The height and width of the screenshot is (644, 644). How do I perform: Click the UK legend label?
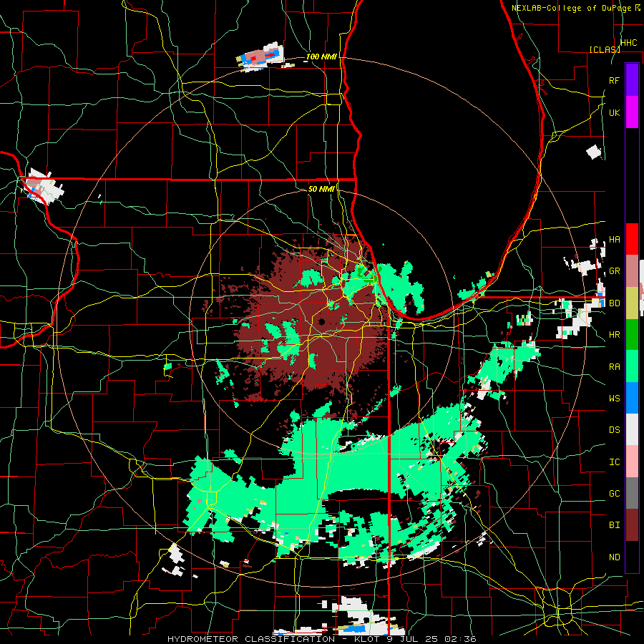click(615, 112)
